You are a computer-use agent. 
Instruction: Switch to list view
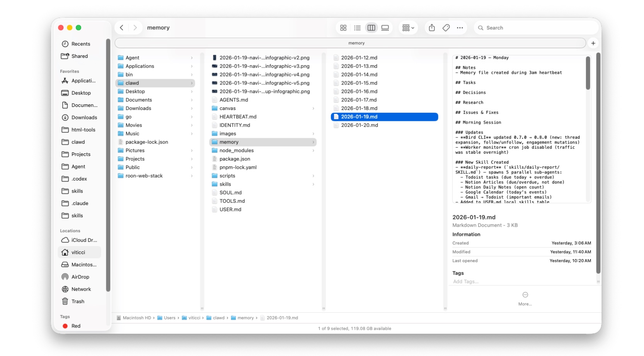357,28
